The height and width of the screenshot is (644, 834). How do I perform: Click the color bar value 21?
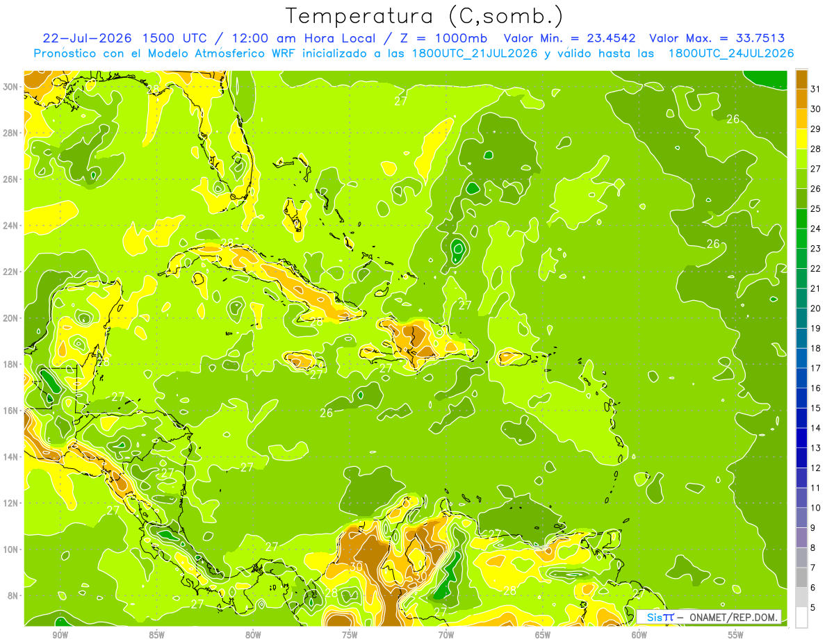pos(816,288)
